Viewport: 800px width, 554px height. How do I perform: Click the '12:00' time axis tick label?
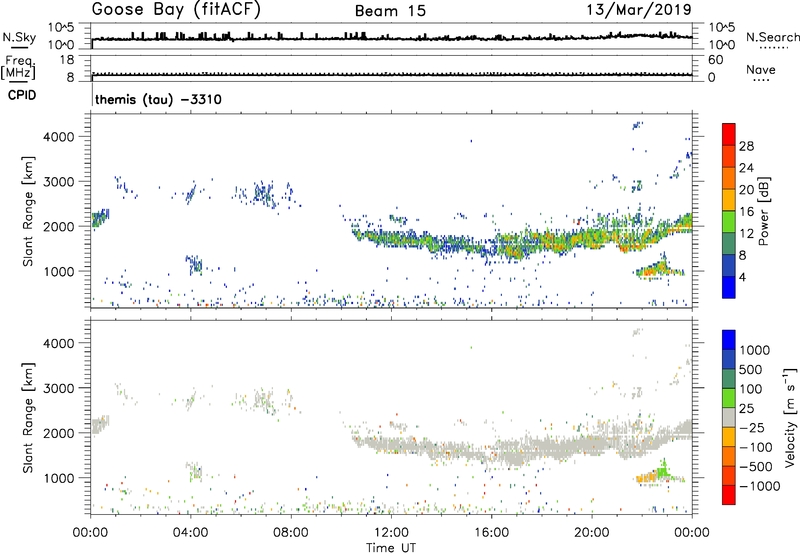coord(391,533)
